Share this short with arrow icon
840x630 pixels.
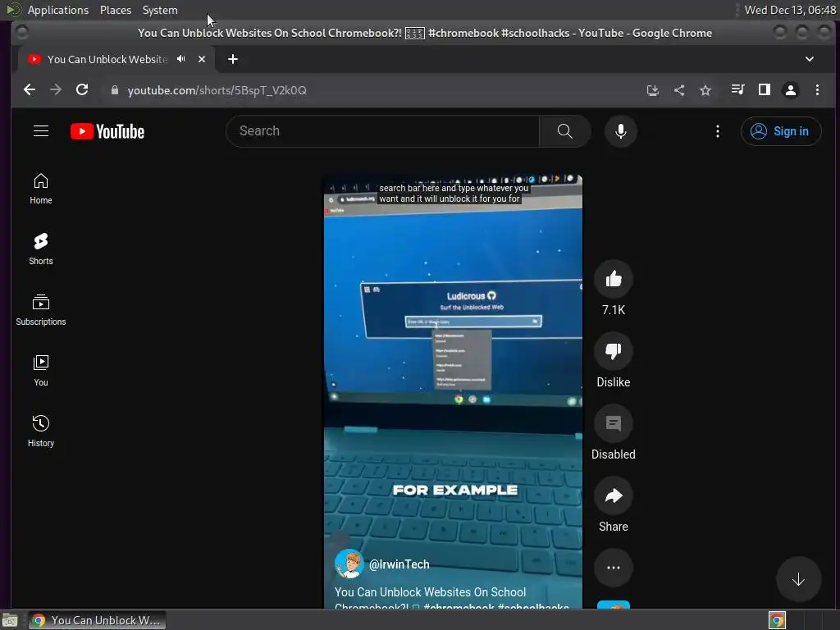click(x=614, y=495)
